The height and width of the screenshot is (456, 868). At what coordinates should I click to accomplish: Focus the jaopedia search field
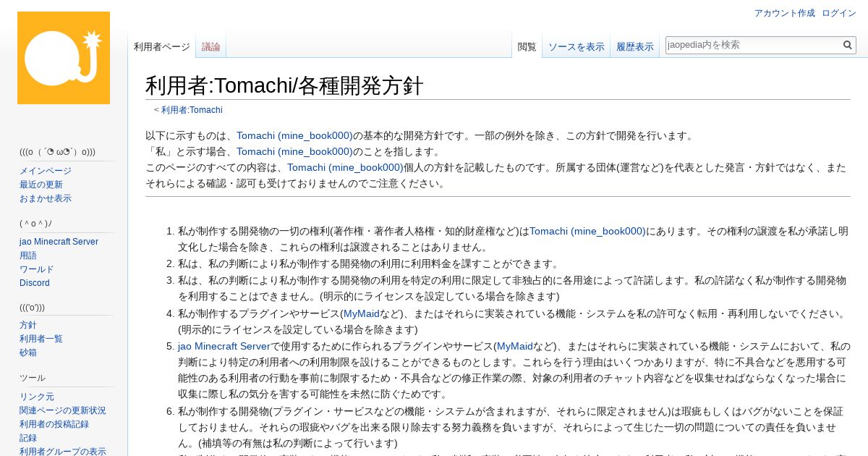pyautogui.click(x=753, y=45)
